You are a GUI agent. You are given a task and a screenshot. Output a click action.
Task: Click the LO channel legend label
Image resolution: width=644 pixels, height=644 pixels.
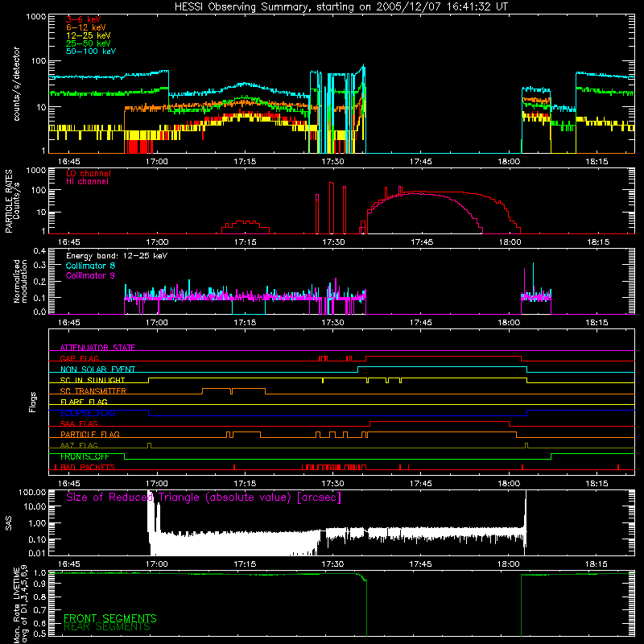[x=89, y=173]
